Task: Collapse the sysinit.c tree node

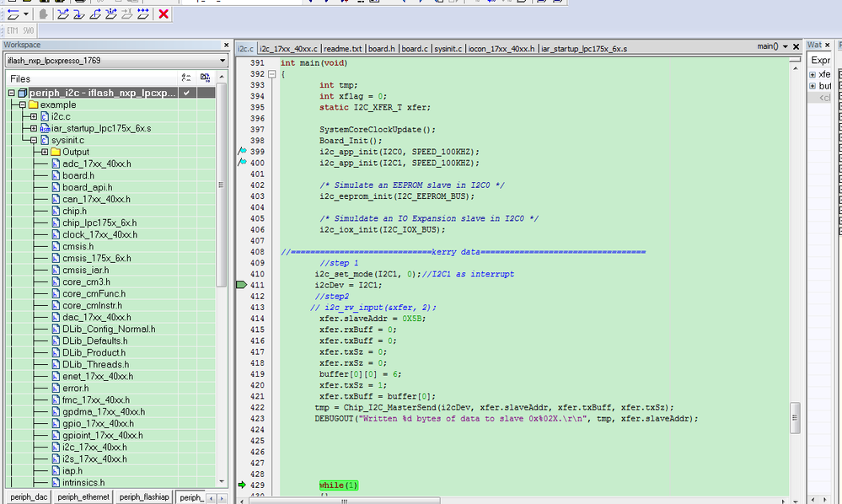Action: [x=34, y=140]
